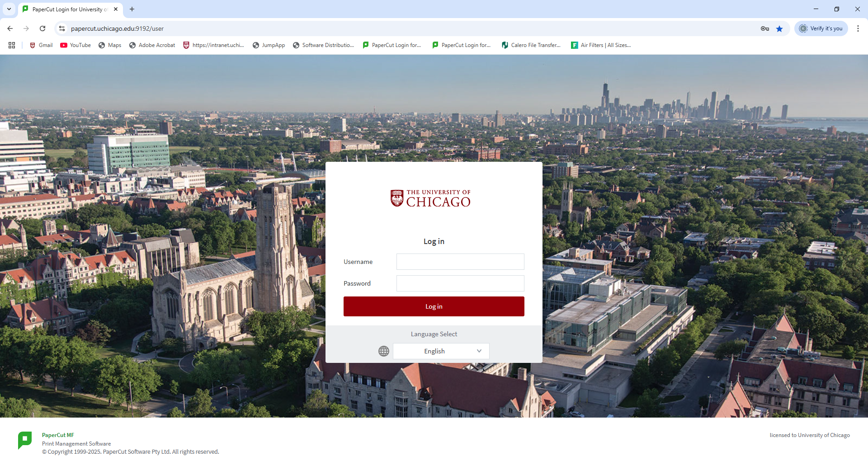This screenshot has height=470, width=868.
Task: Click inside the Username field
Action: coord(460,262)
